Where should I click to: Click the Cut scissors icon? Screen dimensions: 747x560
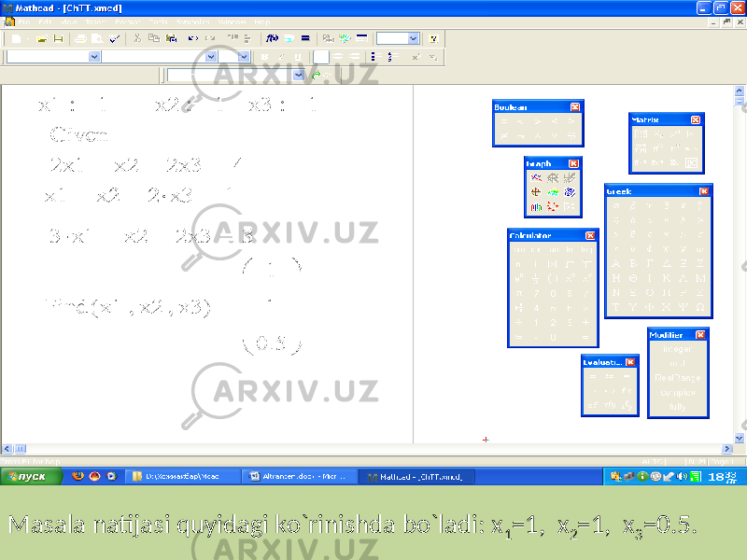point(137,38)
